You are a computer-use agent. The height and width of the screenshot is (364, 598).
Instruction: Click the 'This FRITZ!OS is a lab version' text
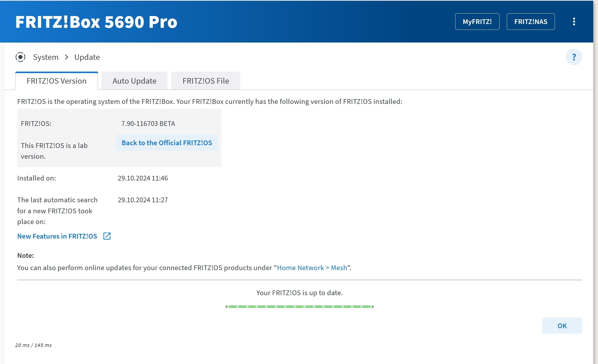(x=54, y=151)
